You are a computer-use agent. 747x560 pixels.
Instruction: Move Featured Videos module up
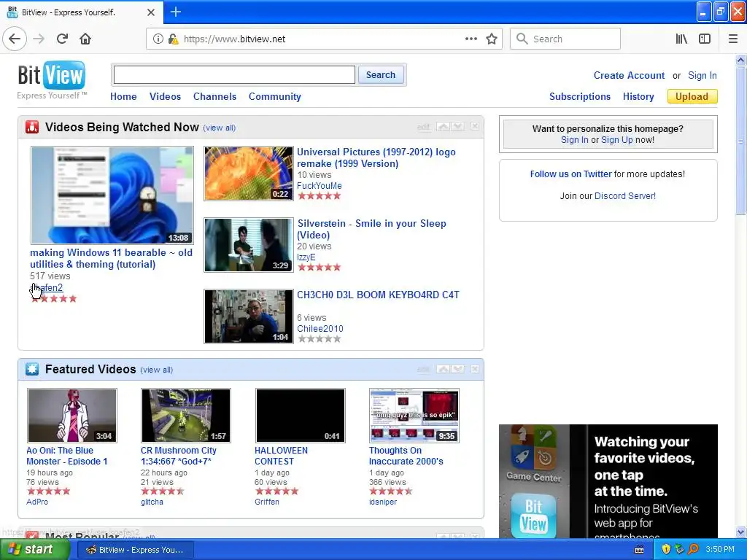443,369
